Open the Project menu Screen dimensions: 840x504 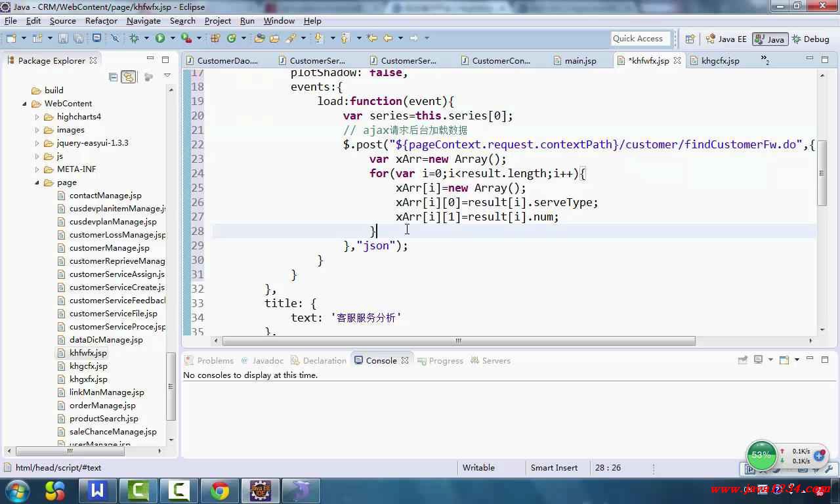(x=217, y=20)
